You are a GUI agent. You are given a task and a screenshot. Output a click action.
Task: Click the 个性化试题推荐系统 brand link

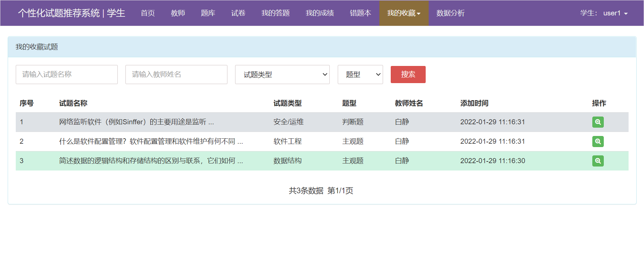click(x=72, y=13)
